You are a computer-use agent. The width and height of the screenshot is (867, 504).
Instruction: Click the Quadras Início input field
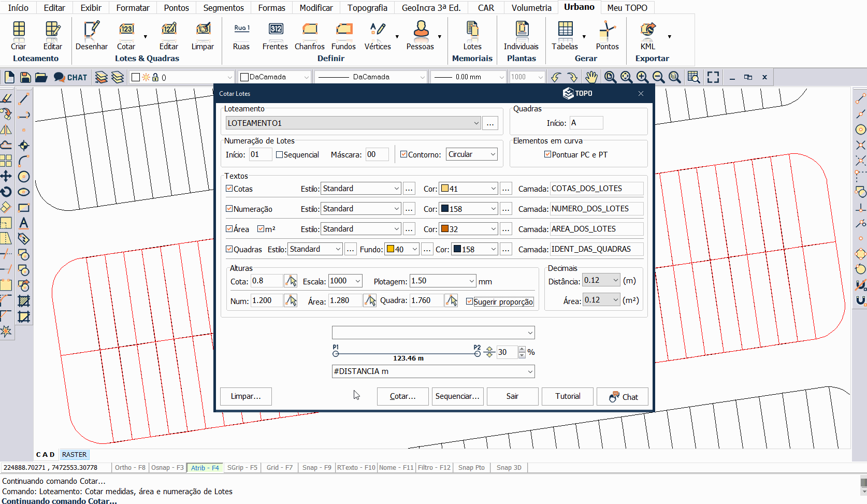point(586,123)
